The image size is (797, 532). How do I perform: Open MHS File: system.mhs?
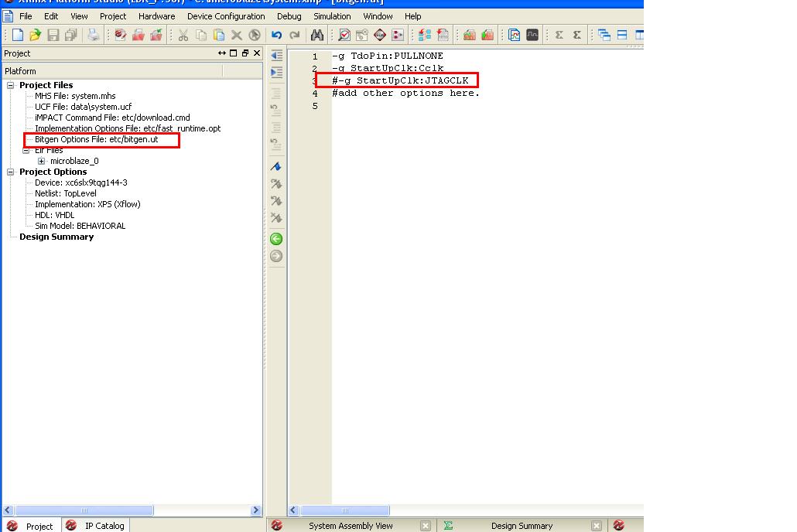click(x=75, y=96)
